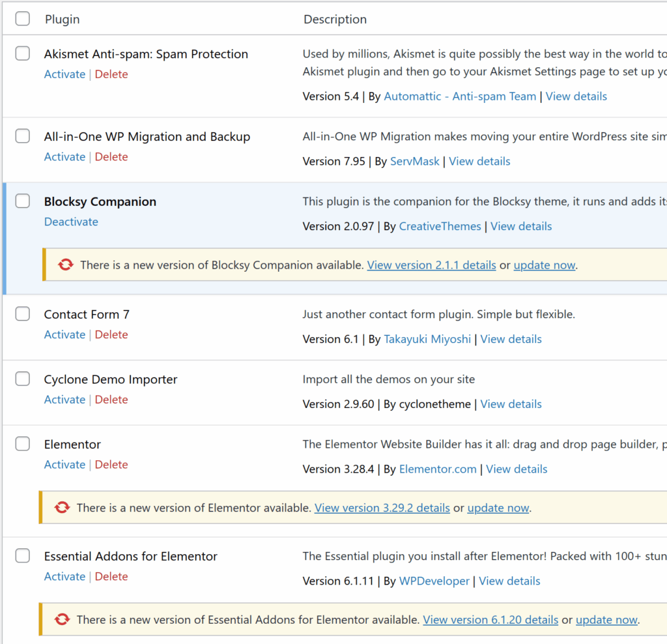
Task: Click the Akismet Anti-spam: Spam Protection name
Action: click(146, 54)
